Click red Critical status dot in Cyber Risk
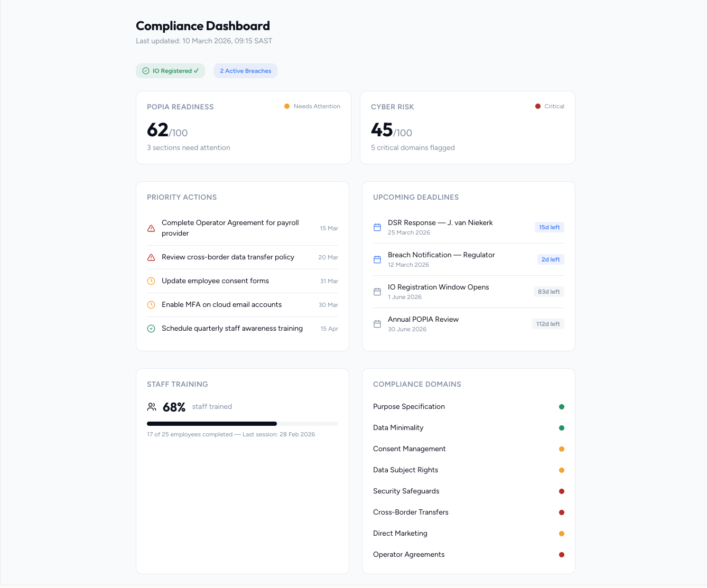Viewport: 707px width, 588px height. click(x=538, y=106)
